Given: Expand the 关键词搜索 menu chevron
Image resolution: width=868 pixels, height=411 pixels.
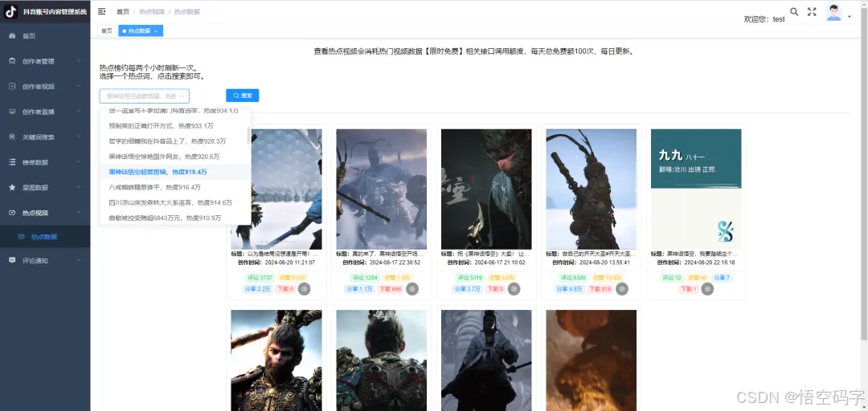Looking at the screenshot, I should (79, 136).
